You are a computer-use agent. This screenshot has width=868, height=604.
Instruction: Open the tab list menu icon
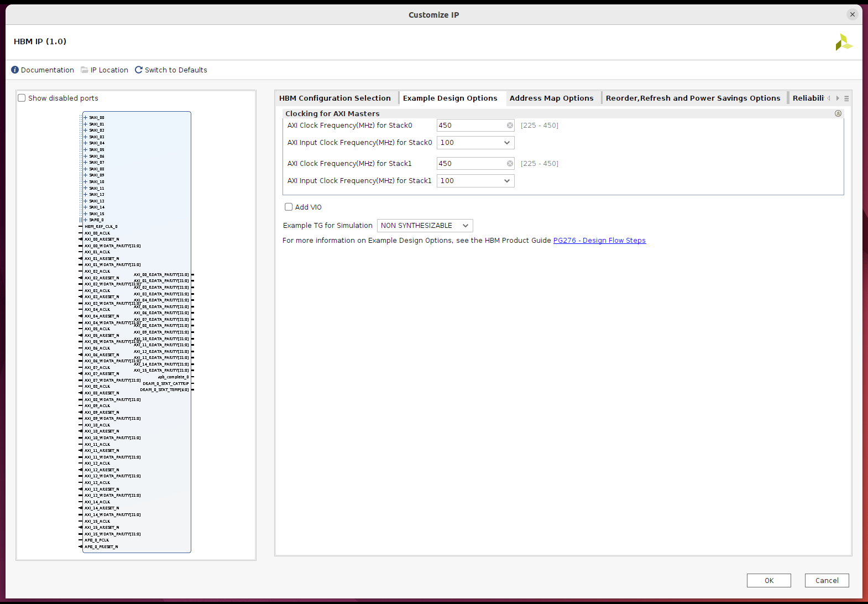846,98
